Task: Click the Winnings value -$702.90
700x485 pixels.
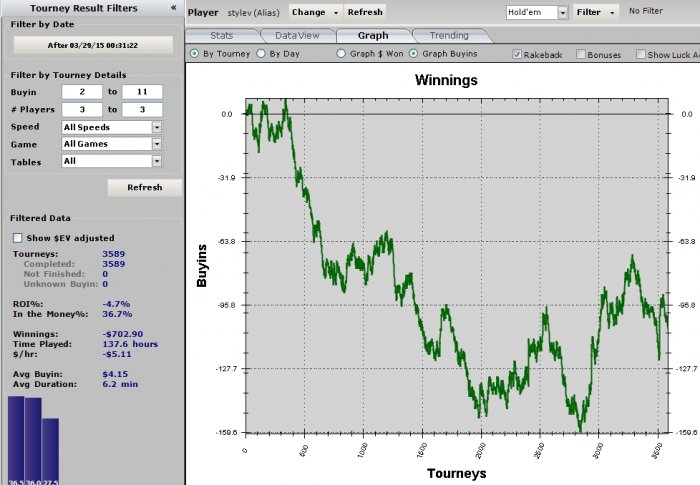Action: [x=123, y=334]
